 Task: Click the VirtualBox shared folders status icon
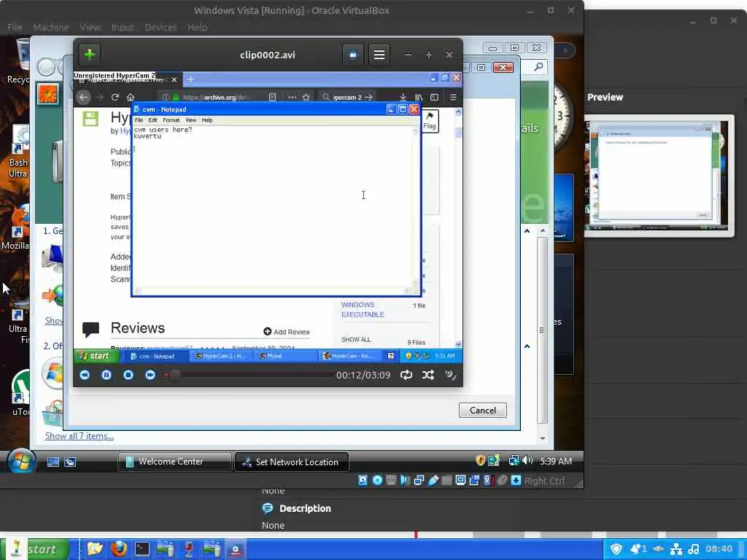[x=446, y=481]
